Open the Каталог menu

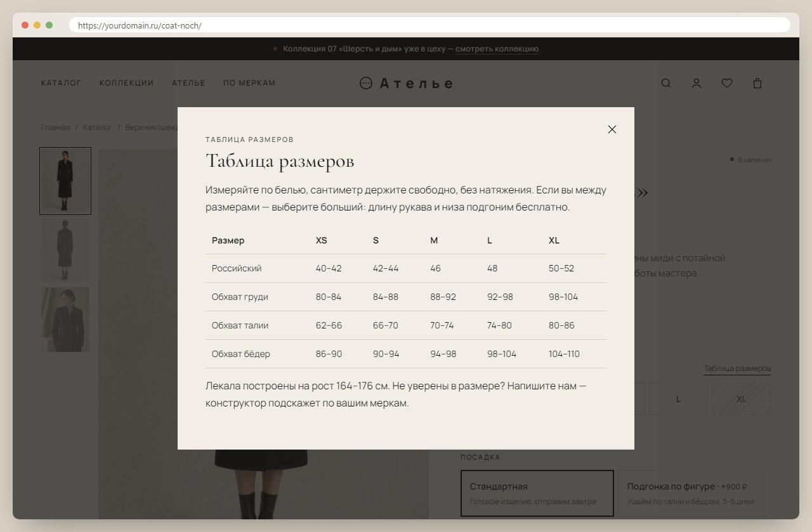tap(61, 83)
